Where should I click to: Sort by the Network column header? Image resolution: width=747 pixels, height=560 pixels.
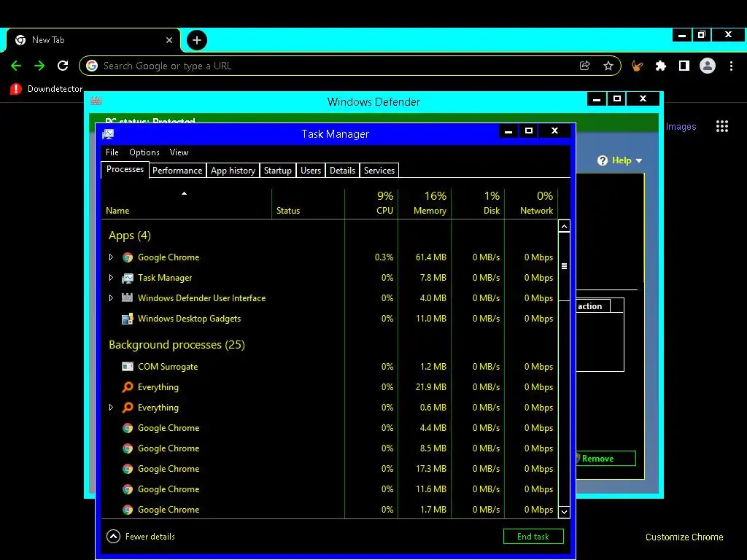click(531, 204)
